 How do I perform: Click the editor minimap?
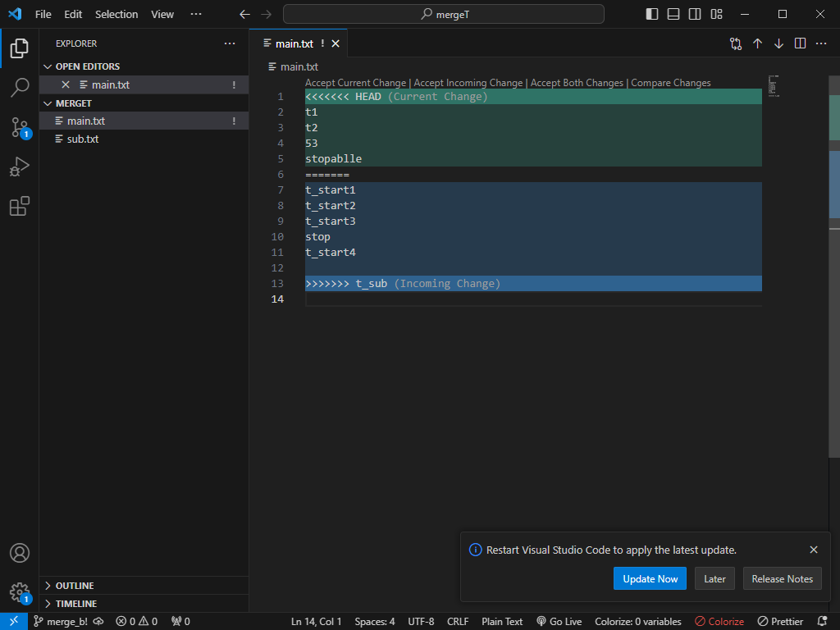[x=773, y=85]
